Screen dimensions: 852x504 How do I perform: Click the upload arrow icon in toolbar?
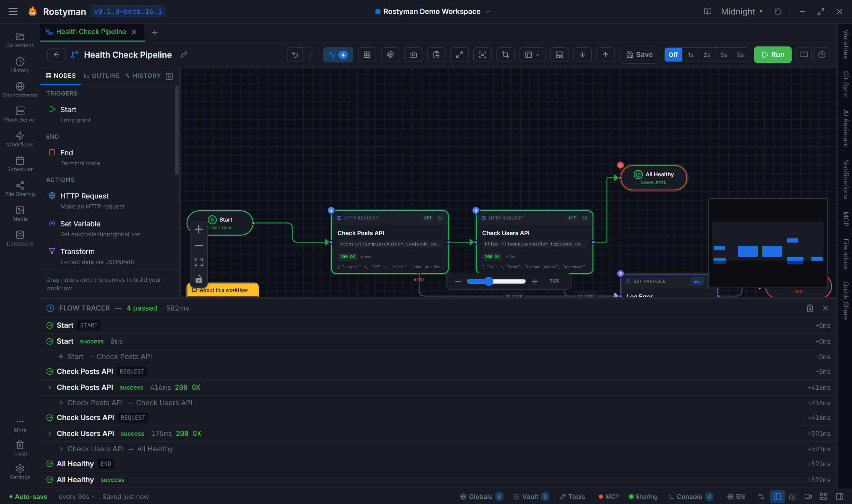pyautogui.click(x=606, y=55)
